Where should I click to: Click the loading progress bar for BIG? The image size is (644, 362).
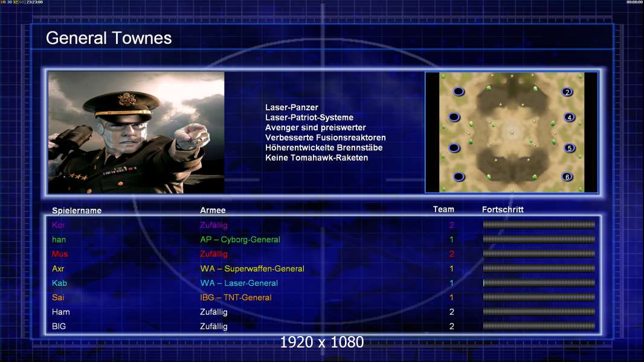tap(539, 326)
